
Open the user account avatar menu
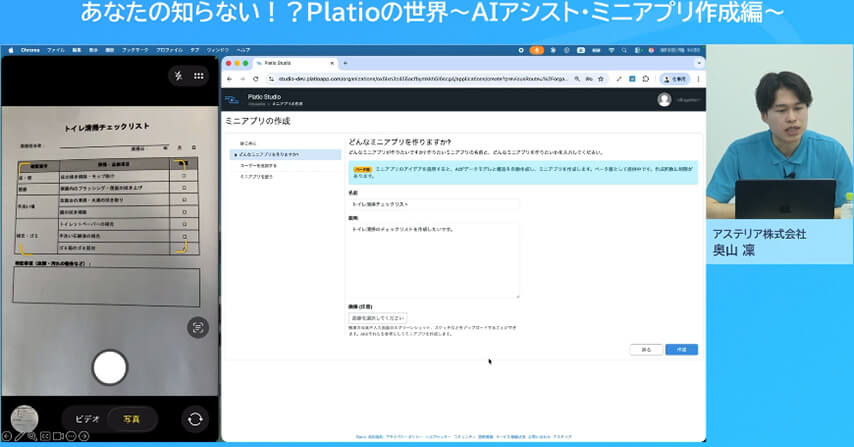664,99
